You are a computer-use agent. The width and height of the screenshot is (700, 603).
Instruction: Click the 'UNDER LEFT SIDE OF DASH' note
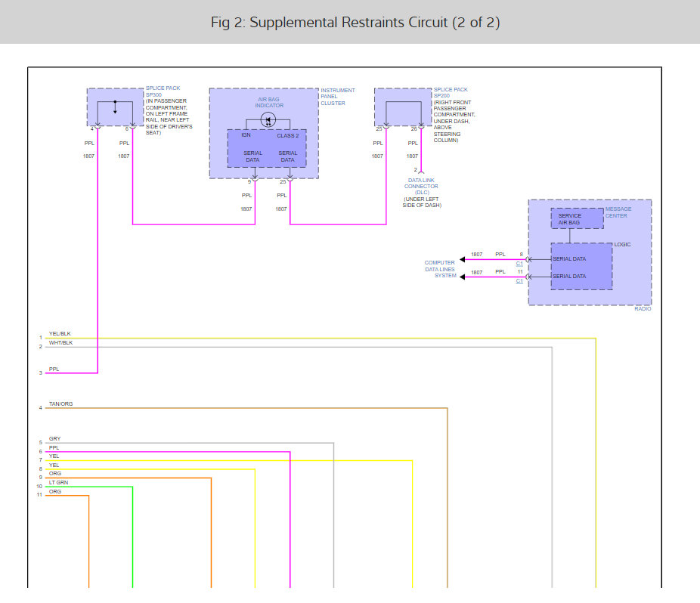pyautogui.click(x=422, y=203)
